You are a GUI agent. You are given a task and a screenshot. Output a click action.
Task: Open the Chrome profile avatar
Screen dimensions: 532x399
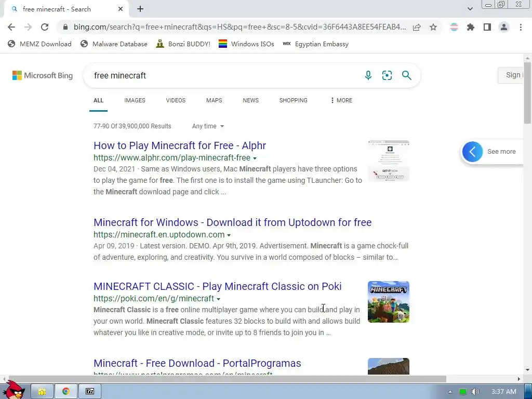(504, 27)
